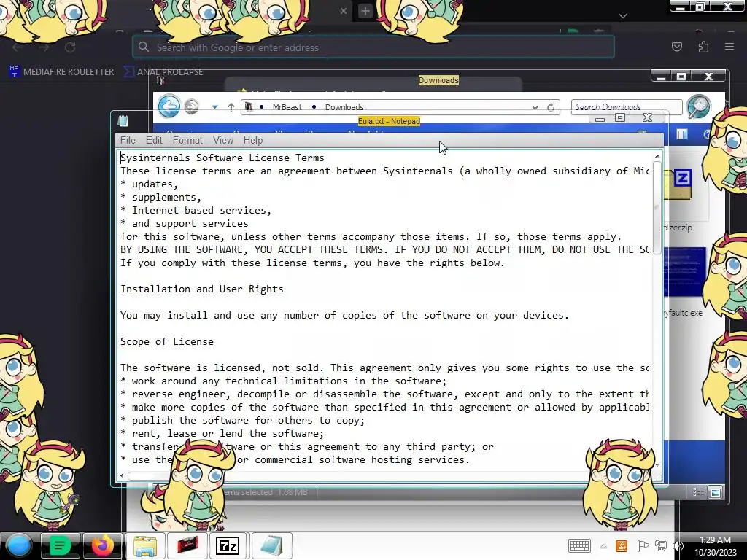Click the 'Installation and User Rights' heading
747x560 pixels.
click(201, 289)
